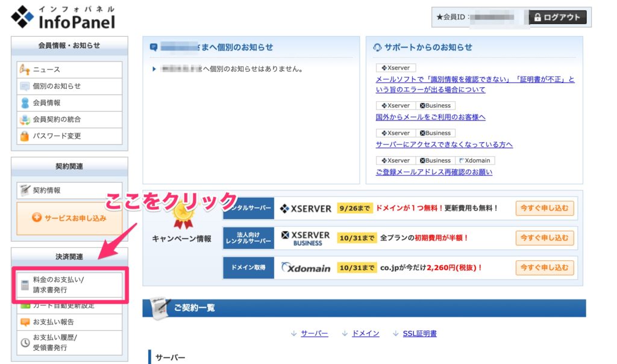617x364 pixels.
Task: Click the ログアウト logout button
Action: (557, 17)
